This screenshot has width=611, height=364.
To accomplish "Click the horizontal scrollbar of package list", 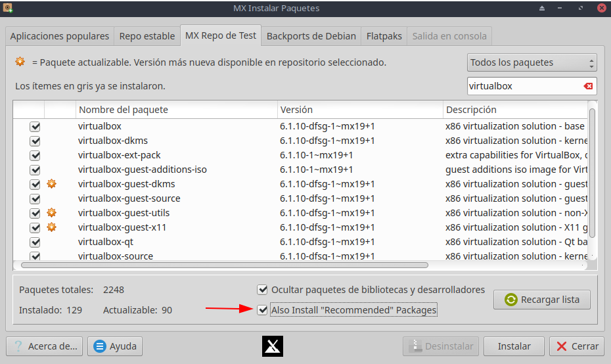I will 225,265.
